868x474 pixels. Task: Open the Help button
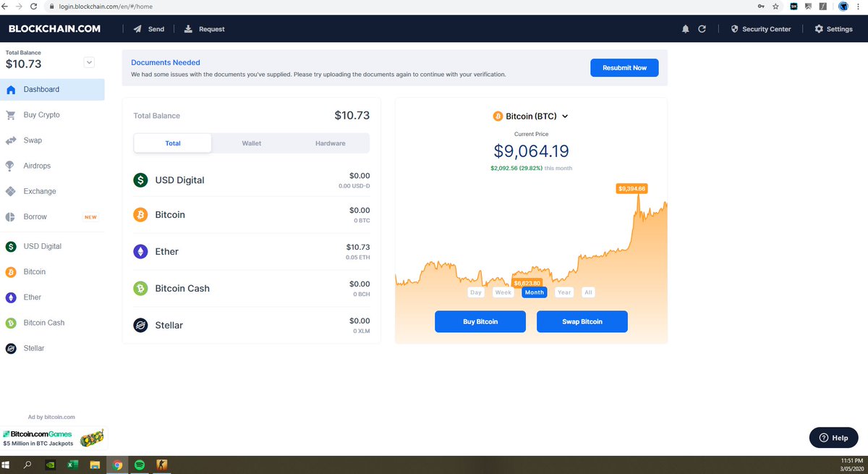[x=833, y=438]
